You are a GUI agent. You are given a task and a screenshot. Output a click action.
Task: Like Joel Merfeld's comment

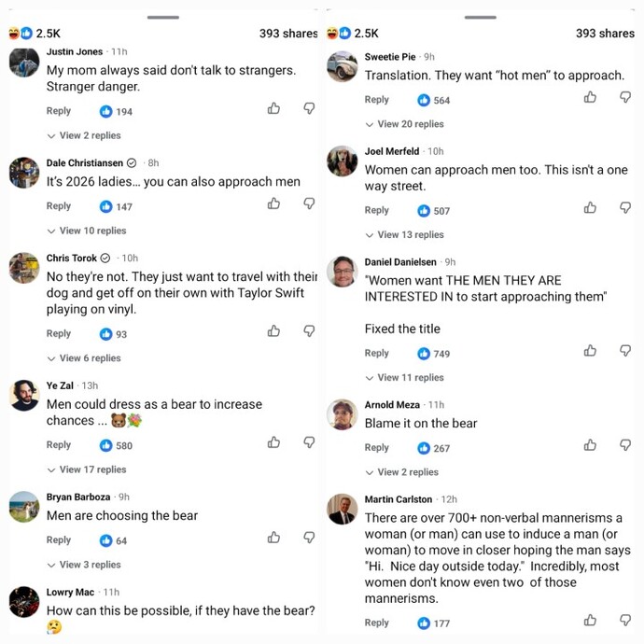[x=590, y=208]
